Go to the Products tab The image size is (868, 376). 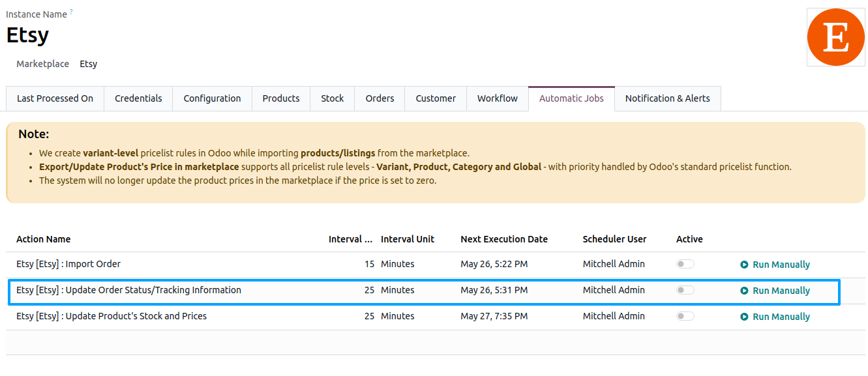281,98
